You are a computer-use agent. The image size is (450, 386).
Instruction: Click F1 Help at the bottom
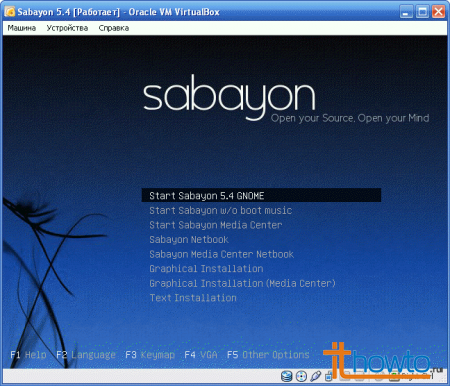(28, 354)
